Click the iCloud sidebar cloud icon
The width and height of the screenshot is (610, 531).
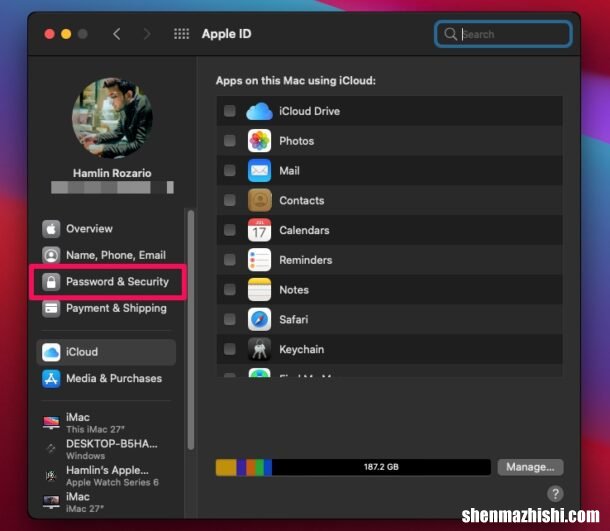point(51,352)
